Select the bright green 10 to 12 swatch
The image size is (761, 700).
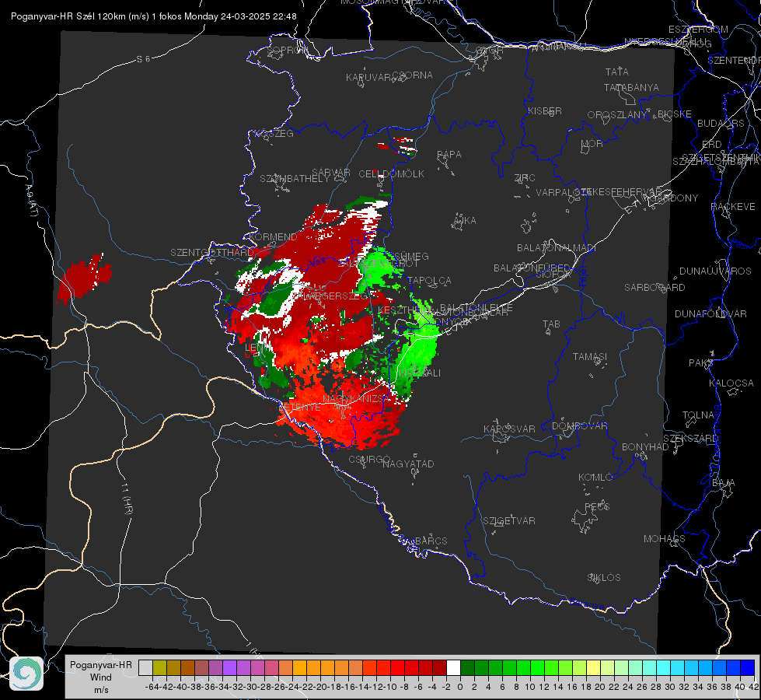(537, 668)
